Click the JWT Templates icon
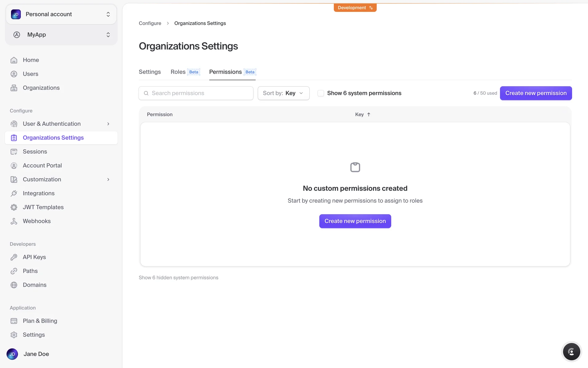The image size is (588, 368). 14,207
